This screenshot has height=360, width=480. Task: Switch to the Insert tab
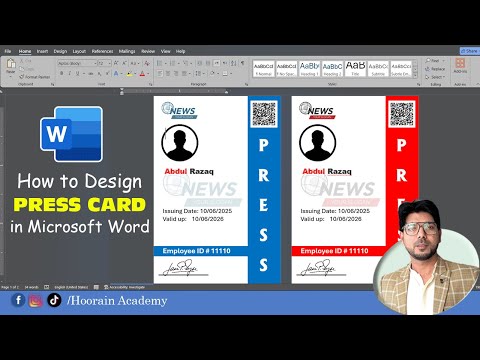(x=42, y=51)
